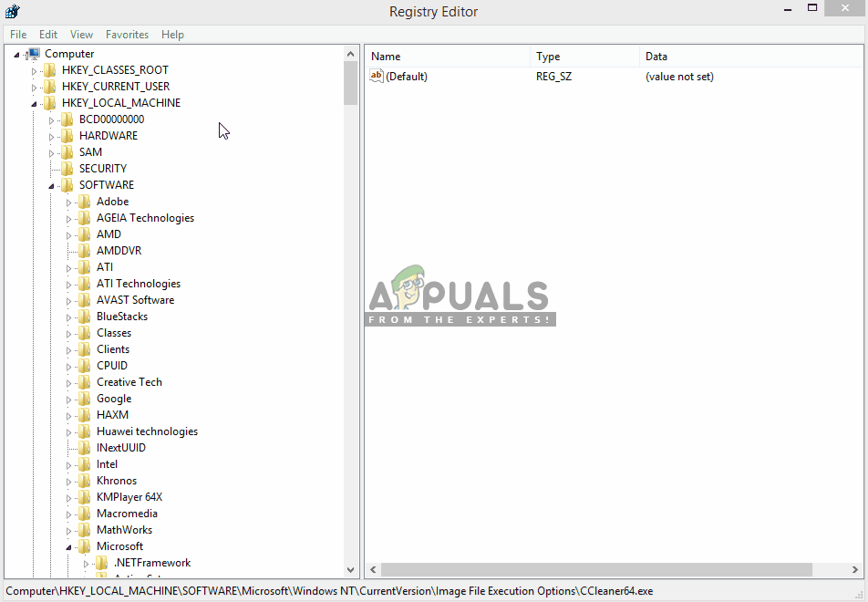Expand the HKEY_CLASSES_ROOT node
Viewport: 868px width, 602px height.
point(34,71)
